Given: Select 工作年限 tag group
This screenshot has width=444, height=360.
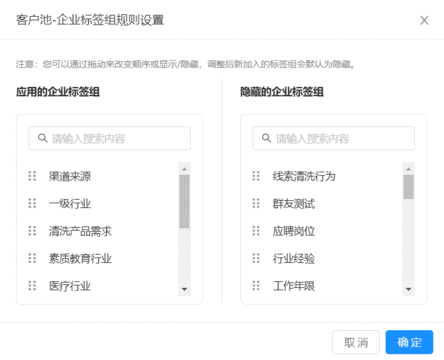Looking at the screenshot, I should tap(294, 286).
